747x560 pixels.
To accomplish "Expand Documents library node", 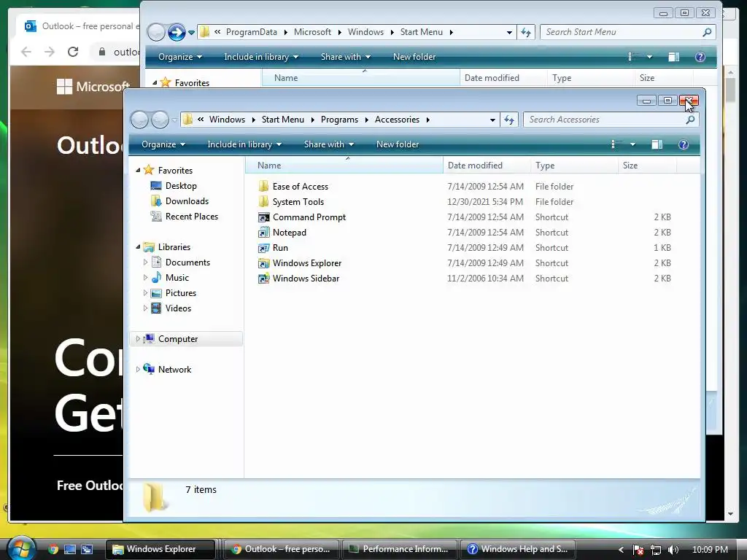I will click(145, 262).
